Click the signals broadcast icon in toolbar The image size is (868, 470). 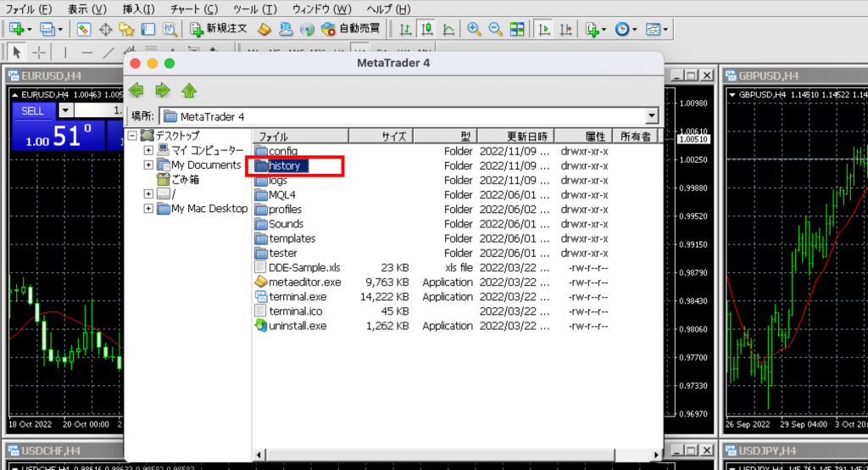(x=307, y=29)
